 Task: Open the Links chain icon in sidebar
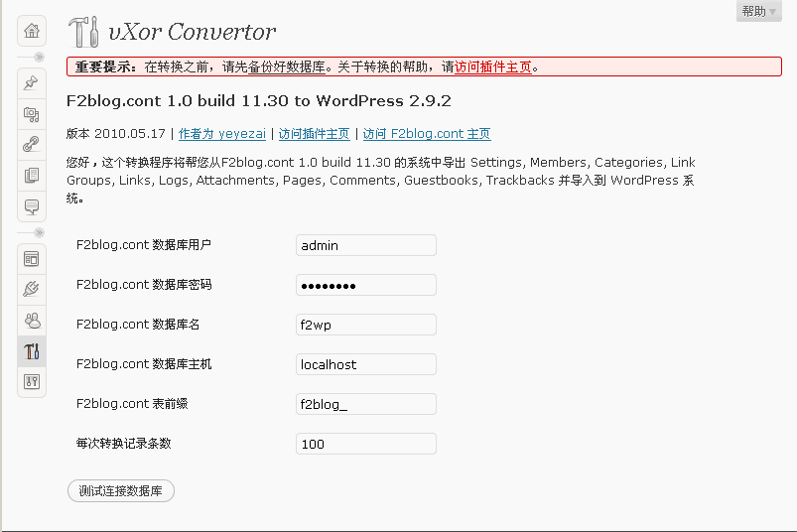point(32,145)
